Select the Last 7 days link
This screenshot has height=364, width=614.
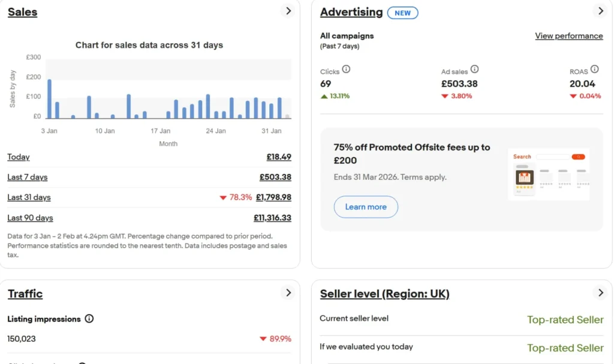click(27, 178)
